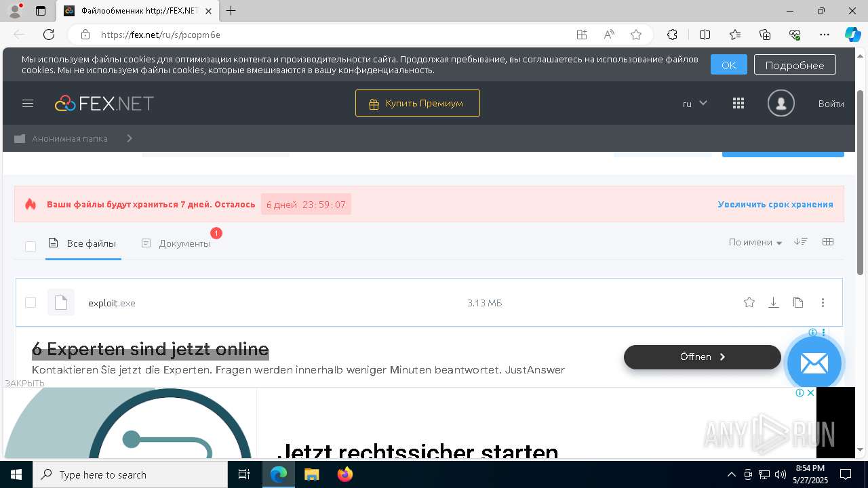Viewport: 868px width, 488px height.
Task: Click Купить Премиум button
Action: point(418,103)
